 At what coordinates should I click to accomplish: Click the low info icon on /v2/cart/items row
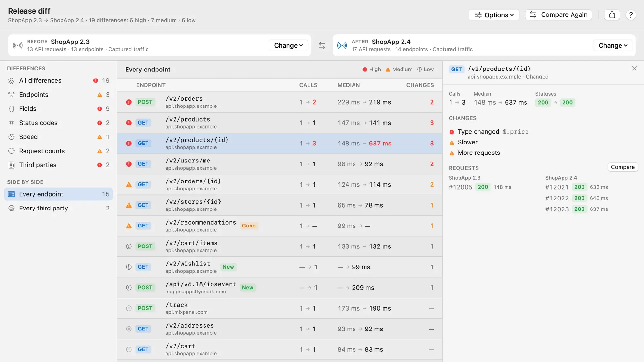[x=129, y=246]
